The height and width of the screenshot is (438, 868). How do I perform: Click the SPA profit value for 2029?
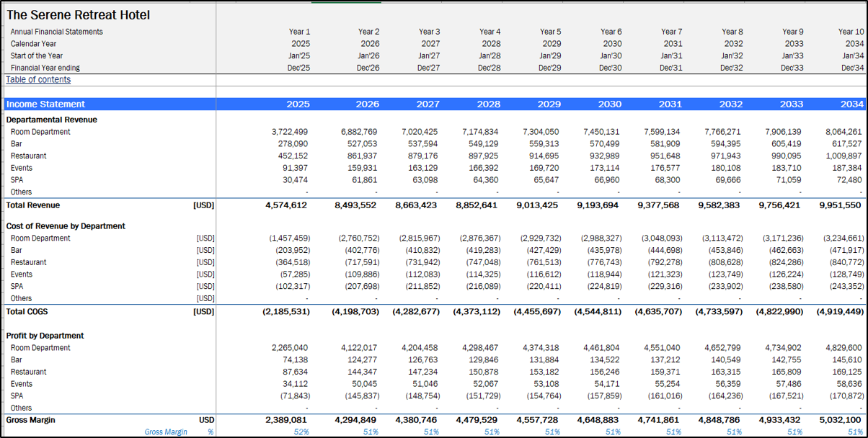542,396
